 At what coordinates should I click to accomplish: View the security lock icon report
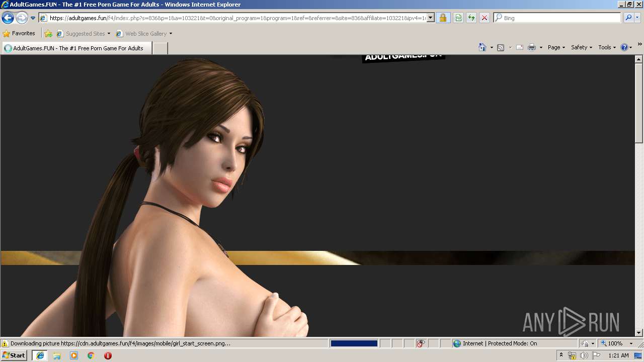pos(443,18)
